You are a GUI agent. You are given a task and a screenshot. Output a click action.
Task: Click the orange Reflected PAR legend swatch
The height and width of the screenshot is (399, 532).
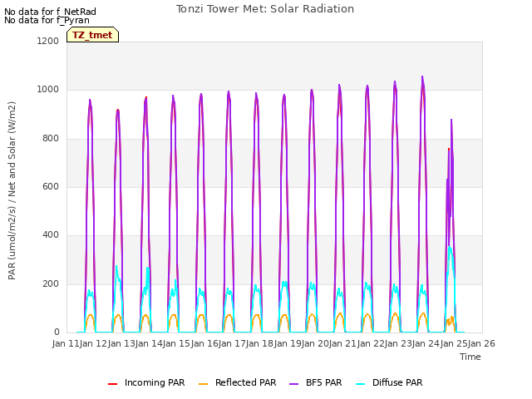pyautogui.click(x=203, y=384)
